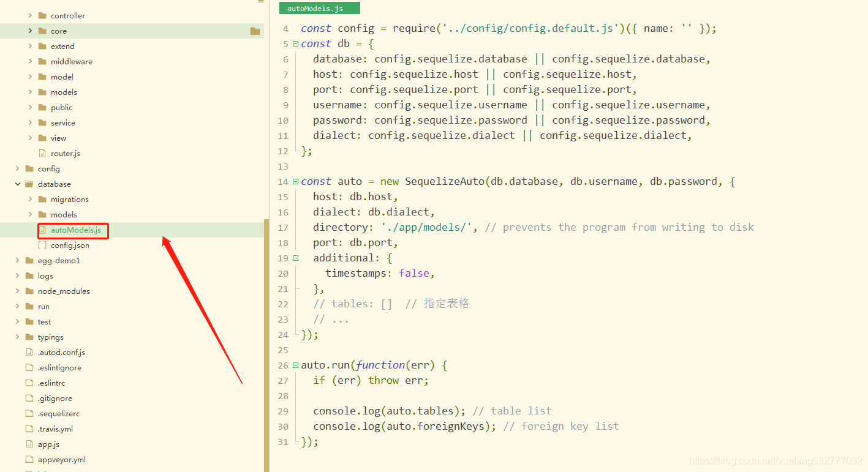Fold the auto.run function at line 26
The image size is (868, 472).
coord(295,365)
